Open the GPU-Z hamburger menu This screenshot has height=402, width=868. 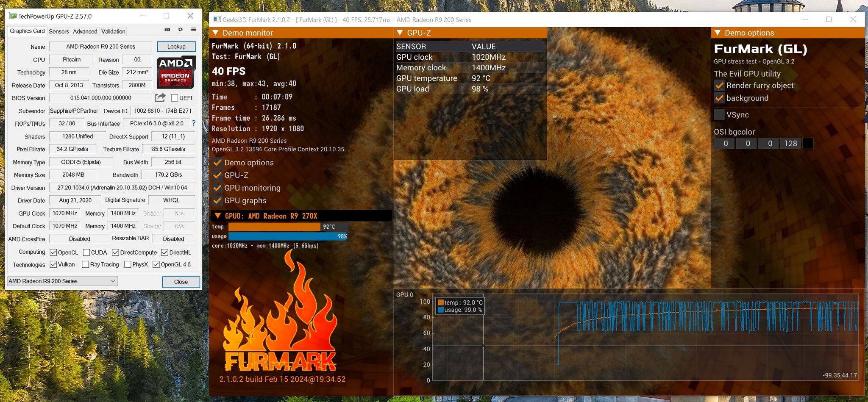[x=193, y=30]
